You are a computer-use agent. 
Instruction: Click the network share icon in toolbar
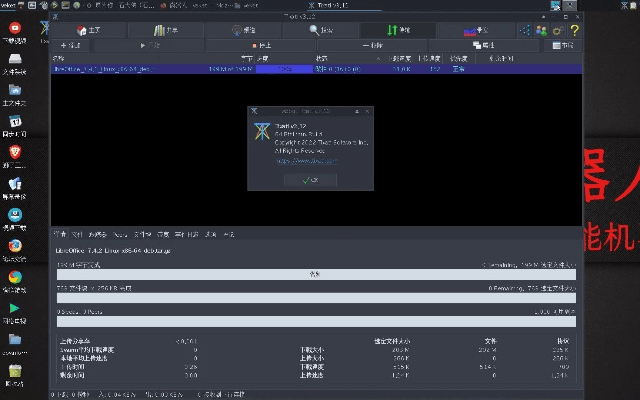pyautogui.click(x=526, y=31)
